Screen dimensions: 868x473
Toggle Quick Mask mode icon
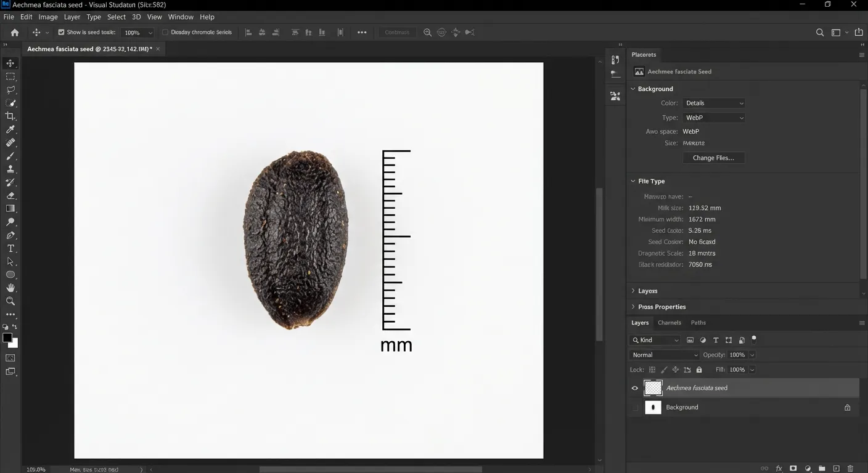coord(10,358)
